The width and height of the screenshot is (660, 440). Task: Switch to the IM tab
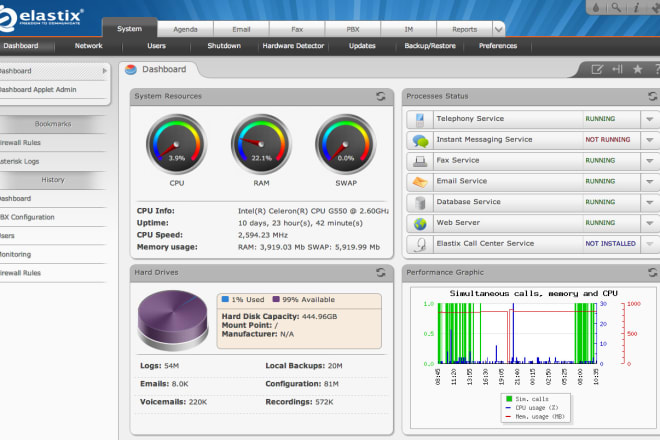tap(409, 29)
